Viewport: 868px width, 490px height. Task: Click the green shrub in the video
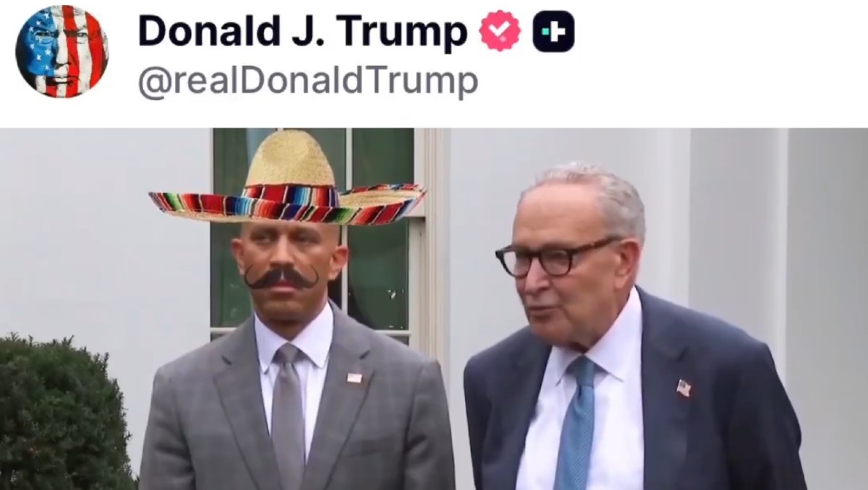(x=61, y=413)
